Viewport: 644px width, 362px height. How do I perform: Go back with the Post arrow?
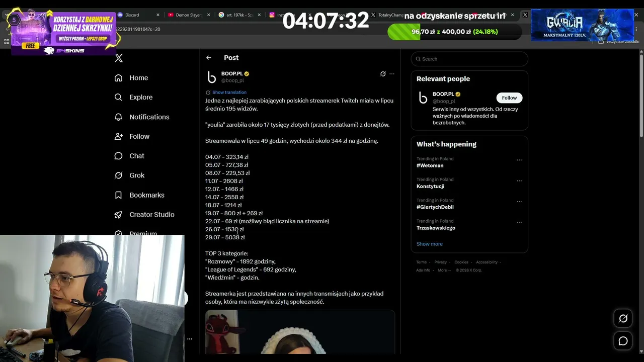[x=209, y=58]
